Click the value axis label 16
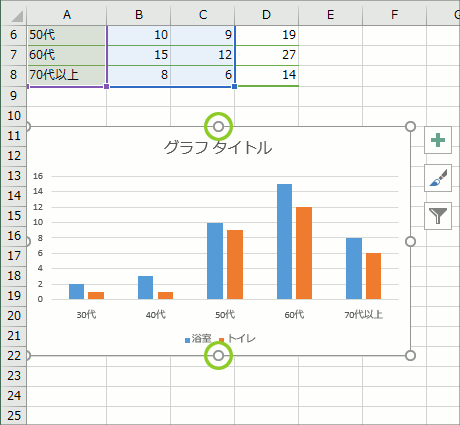 38,176
